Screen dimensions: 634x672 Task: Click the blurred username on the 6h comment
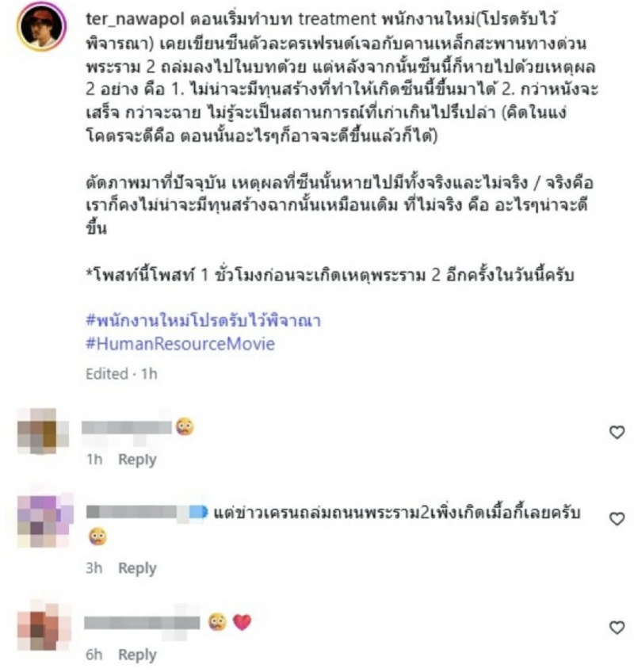143,623
